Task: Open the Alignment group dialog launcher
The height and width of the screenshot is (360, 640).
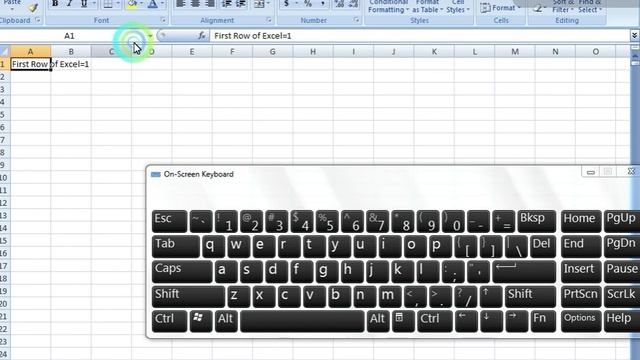Action: point(269,20)
